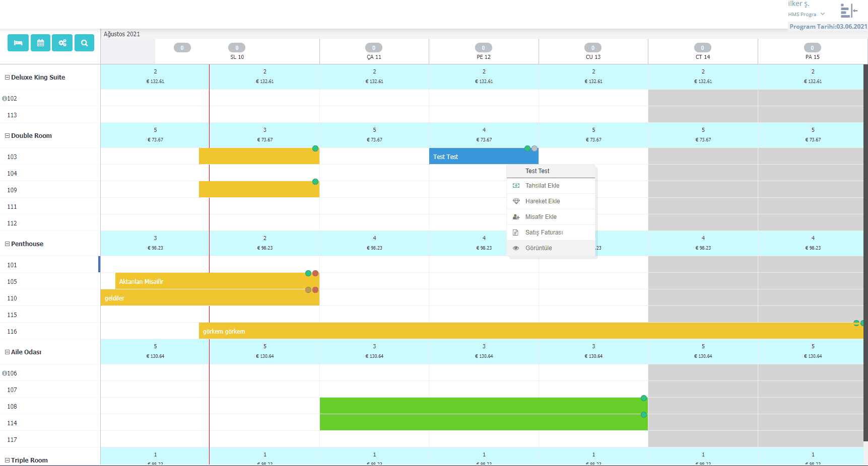Collapse the Deluxe King Suite group
This screenshot has width=868, height=466.
coord(8,77)
